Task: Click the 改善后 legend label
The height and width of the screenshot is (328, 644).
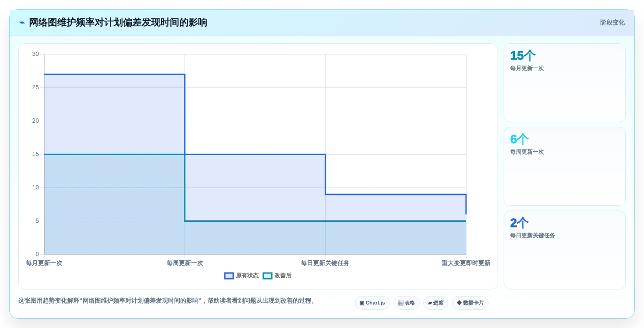Action: (283, 276)
